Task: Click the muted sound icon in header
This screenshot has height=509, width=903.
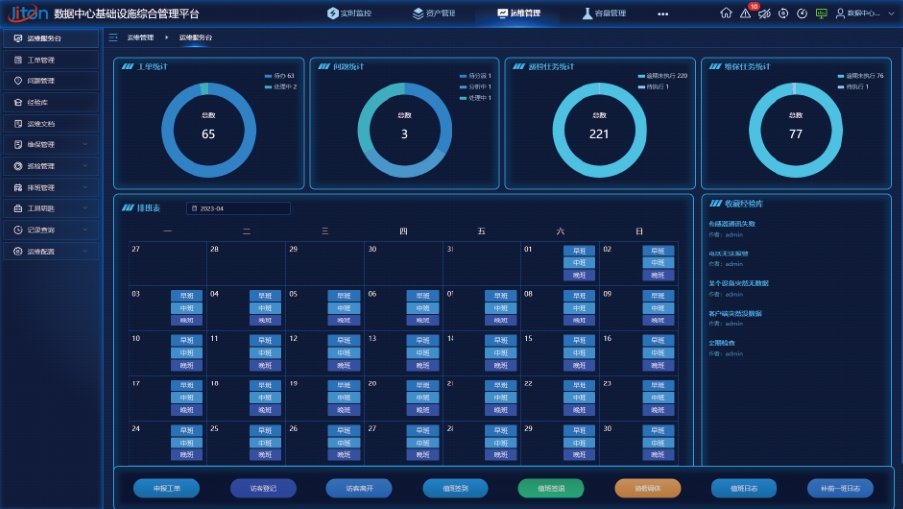Action: point(764,13)
